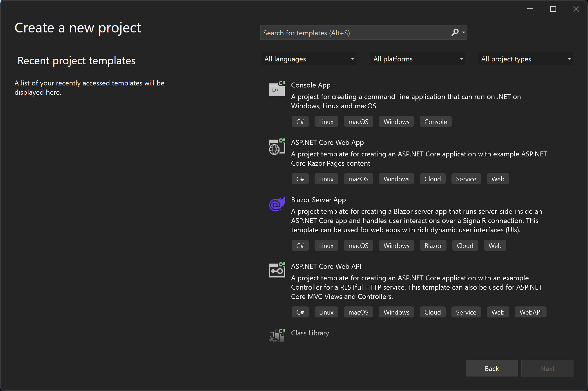Maximize the dialog window

tap(553, 9)
